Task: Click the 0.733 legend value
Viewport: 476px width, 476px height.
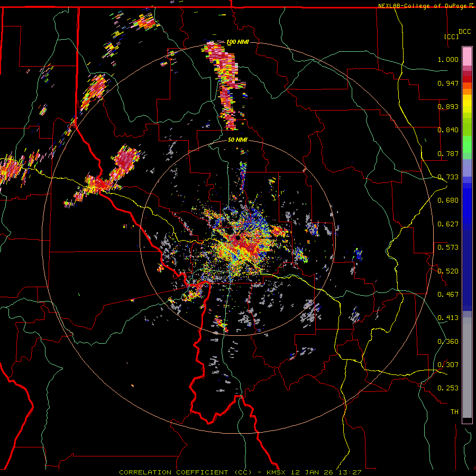Action: click(448, 177)
